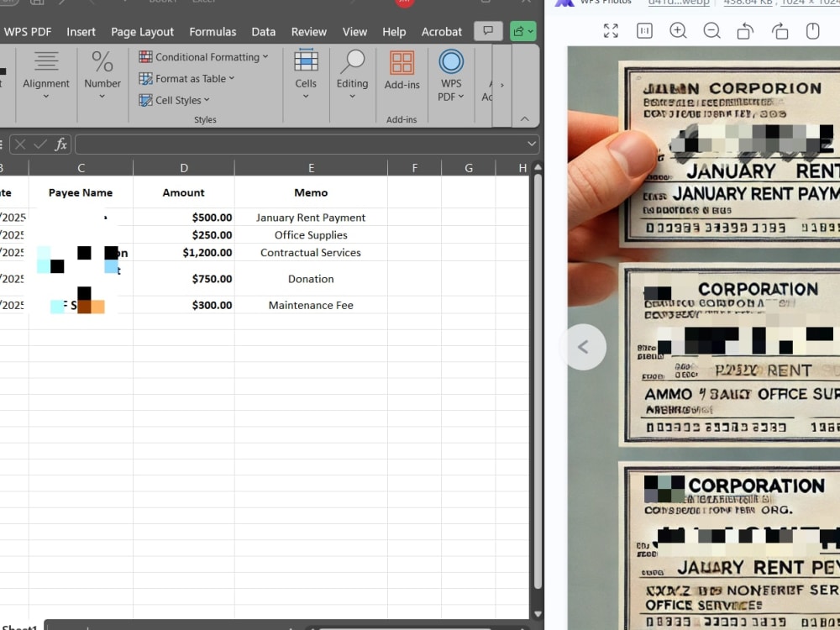Rotate the photo right
This screenshot has height=630, width=840.
780,31
